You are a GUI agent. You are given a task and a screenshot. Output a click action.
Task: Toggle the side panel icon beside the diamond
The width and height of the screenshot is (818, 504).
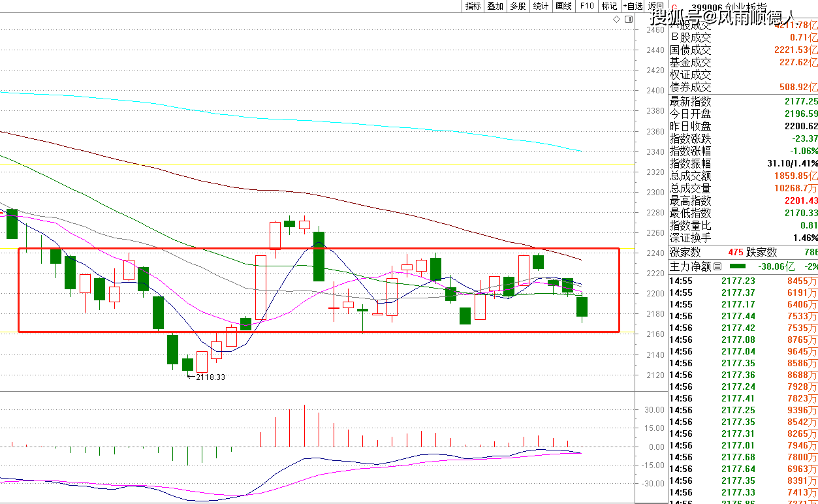pyautogui.click(x=629, y=20)
